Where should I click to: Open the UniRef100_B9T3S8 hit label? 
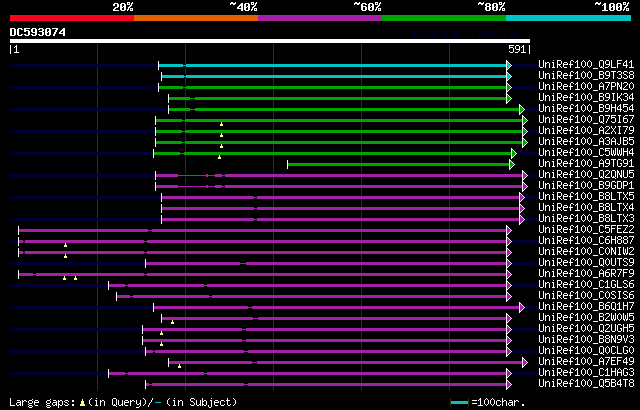tap(586, 75)
